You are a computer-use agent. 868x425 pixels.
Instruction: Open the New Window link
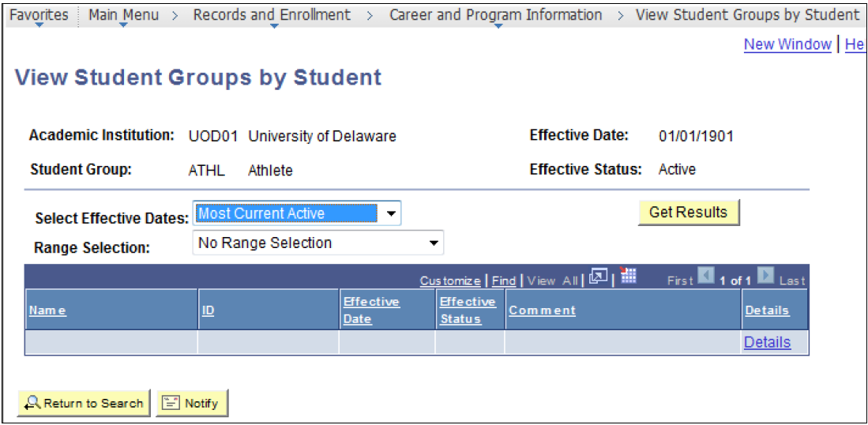tap(787, 44)
